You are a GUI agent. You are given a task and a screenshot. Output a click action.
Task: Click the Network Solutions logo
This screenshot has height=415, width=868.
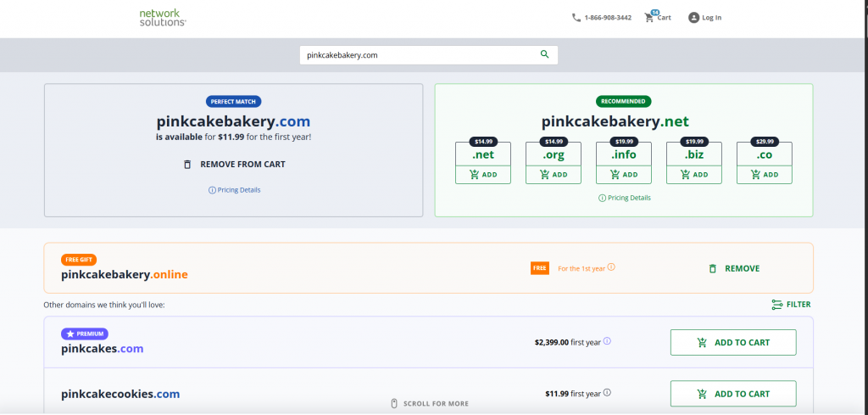[163, 17]
